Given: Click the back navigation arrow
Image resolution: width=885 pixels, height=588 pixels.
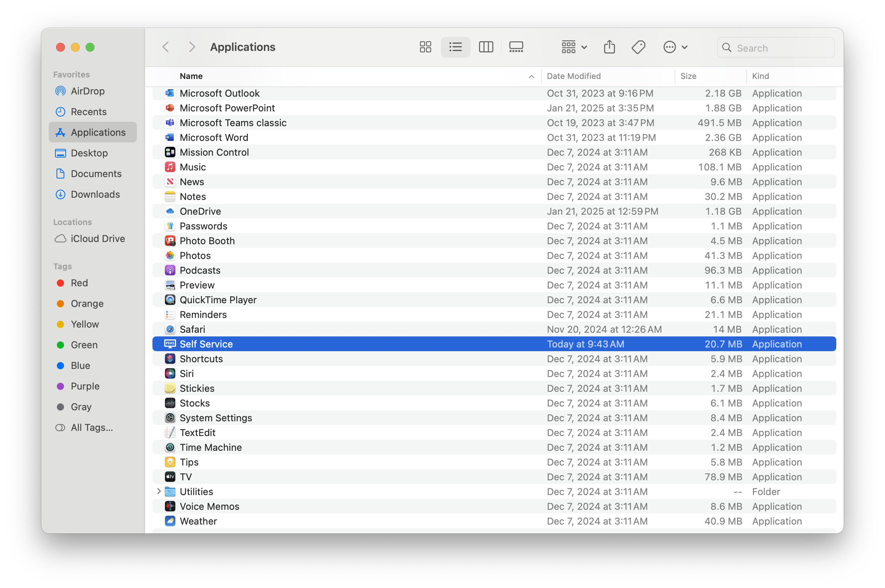Looking at the screenshot, I should tap(165, 47).
